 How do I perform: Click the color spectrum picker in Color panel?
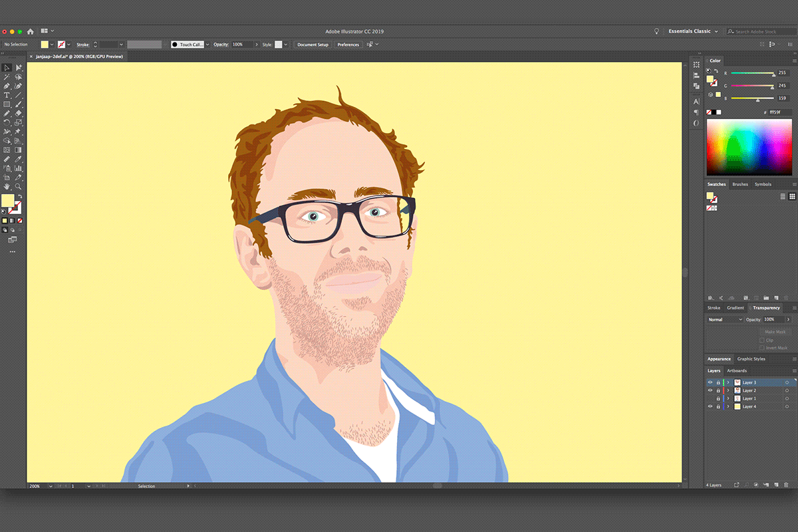[749, 146]
